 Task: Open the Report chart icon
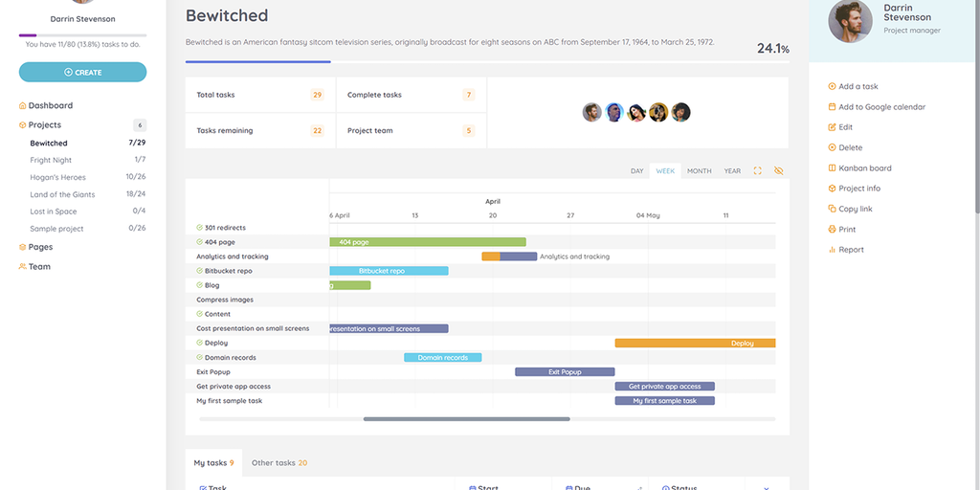click(832, 250)
